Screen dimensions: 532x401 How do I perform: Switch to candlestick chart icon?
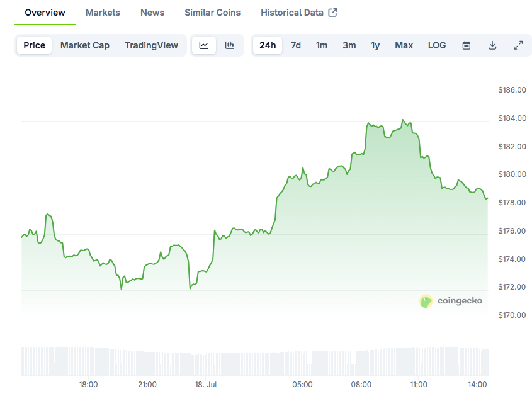click(230, 45)
